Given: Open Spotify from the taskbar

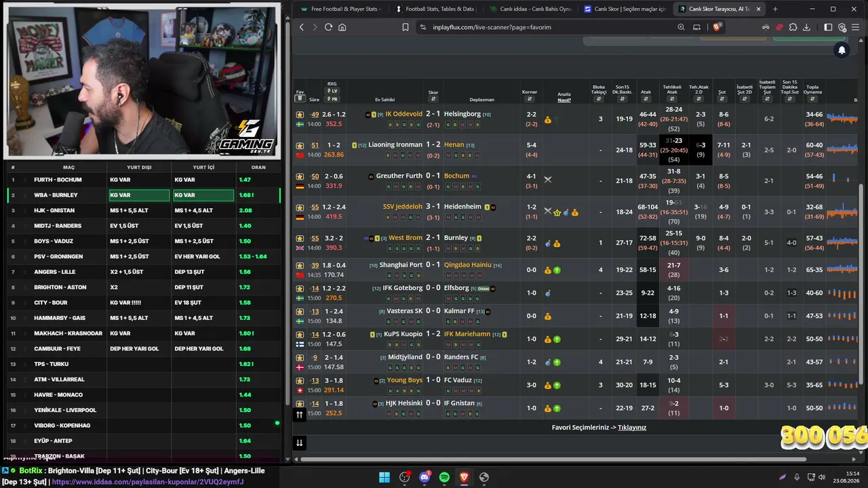Looking at the screenshot, I should [x=444, y=477].
